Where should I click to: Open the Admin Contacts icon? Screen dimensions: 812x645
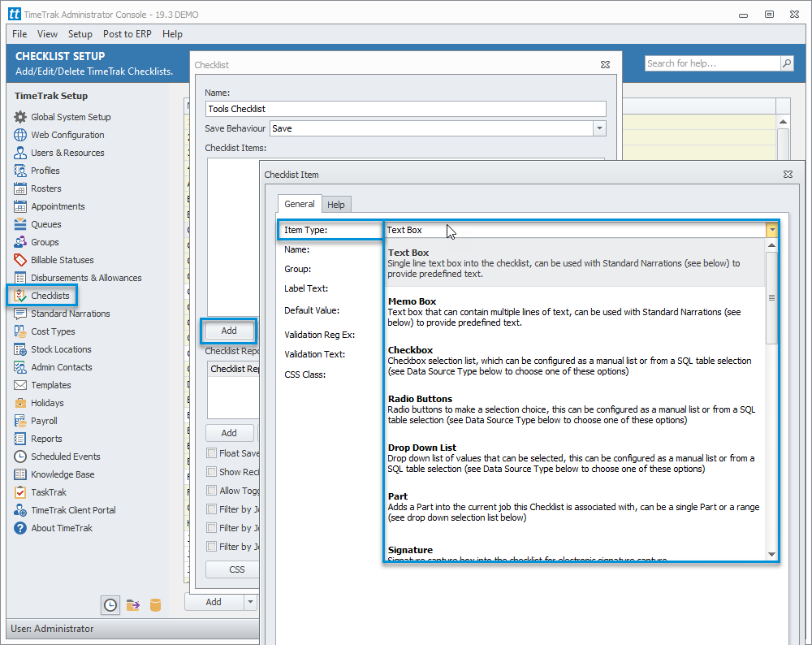click(x=20, y=367)
